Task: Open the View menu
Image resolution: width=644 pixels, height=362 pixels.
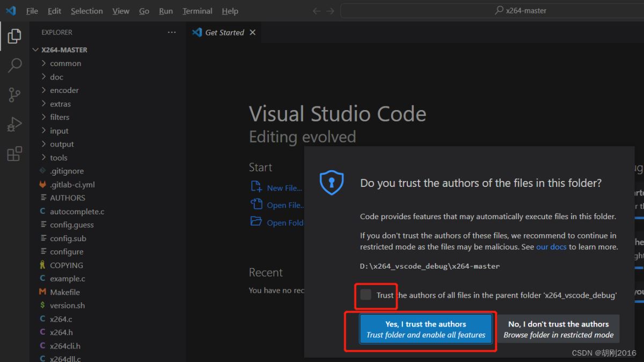Action: 121,11
